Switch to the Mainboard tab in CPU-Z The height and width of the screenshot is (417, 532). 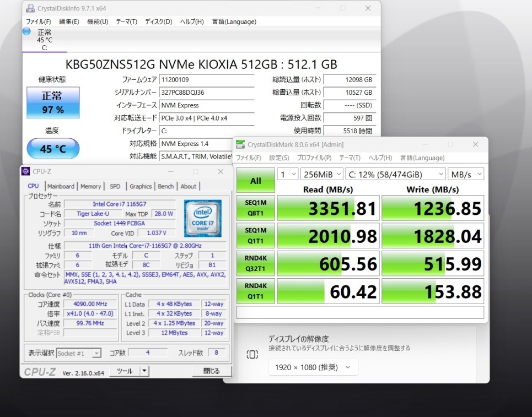click(61, 186)
